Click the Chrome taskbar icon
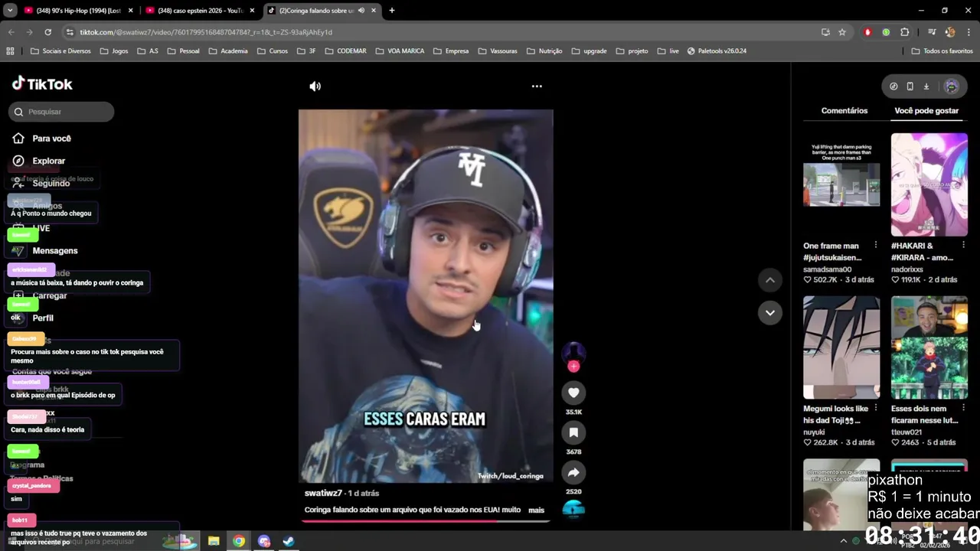The image size is (980, 551). (239, 541)
